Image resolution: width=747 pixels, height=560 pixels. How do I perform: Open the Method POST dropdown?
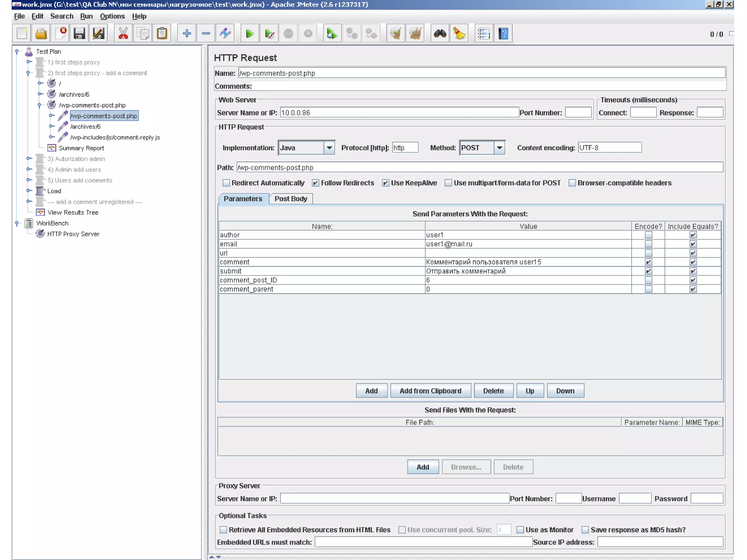click(x=499, y=148)
